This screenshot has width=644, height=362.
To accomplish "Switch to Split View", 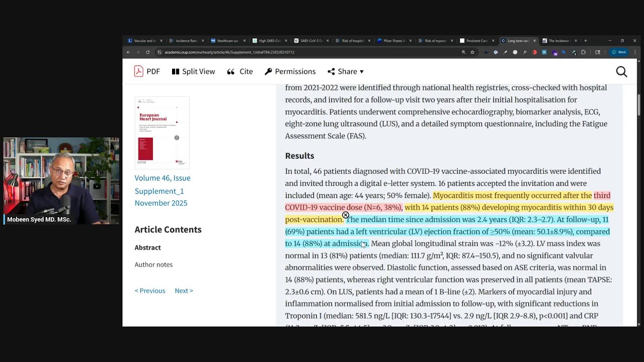I will pos(193,71).
